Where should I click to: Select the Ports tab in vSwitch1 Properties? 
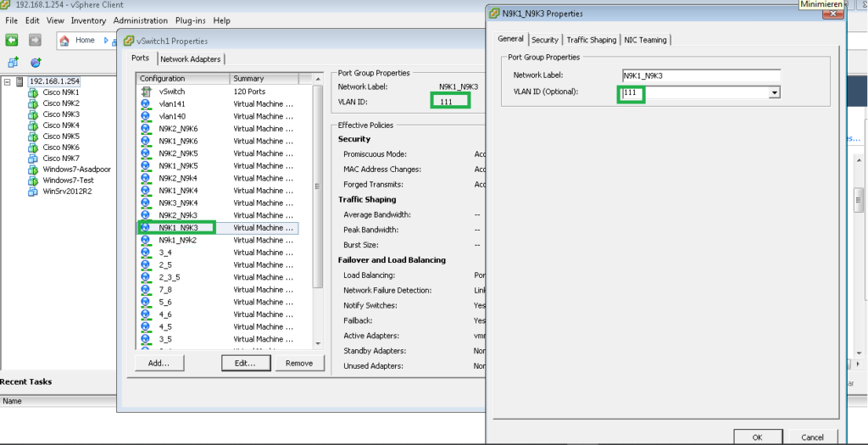click(x=141, y=58)
